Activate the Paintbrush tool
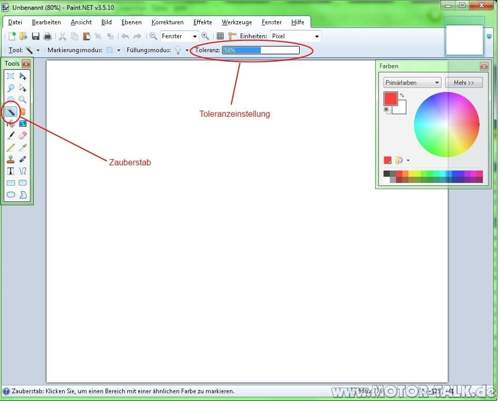The width and height of the screenshot is (500, 401). pos(11,136)
